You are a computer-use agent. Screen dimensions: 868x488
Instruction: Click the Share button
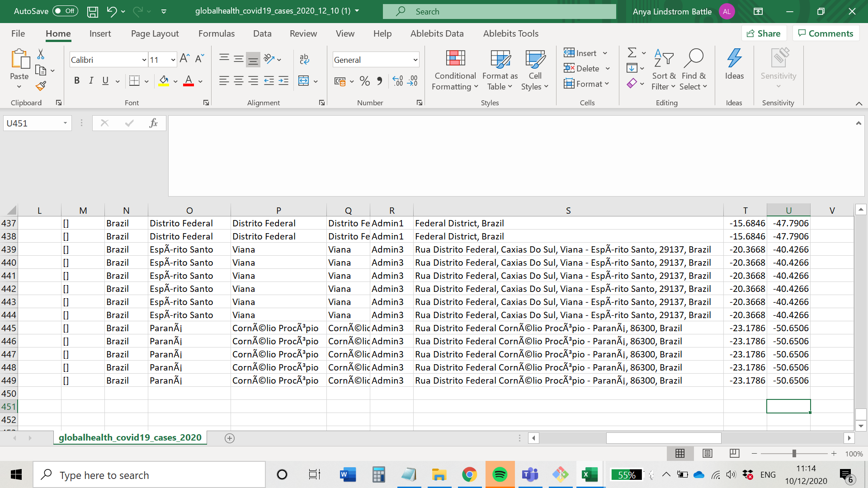[764, 33]
